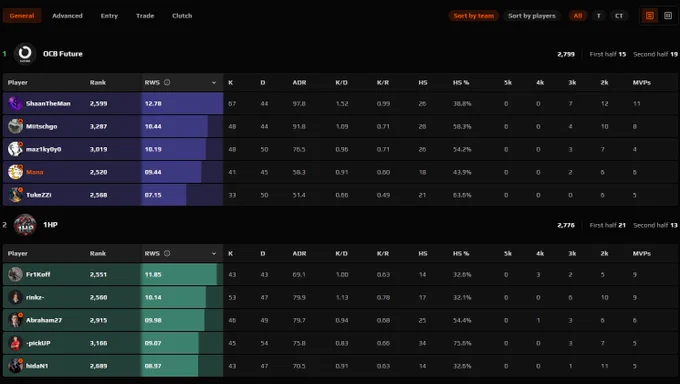Filter stats by All sides
680x384 pixels.
pos(578,16)
